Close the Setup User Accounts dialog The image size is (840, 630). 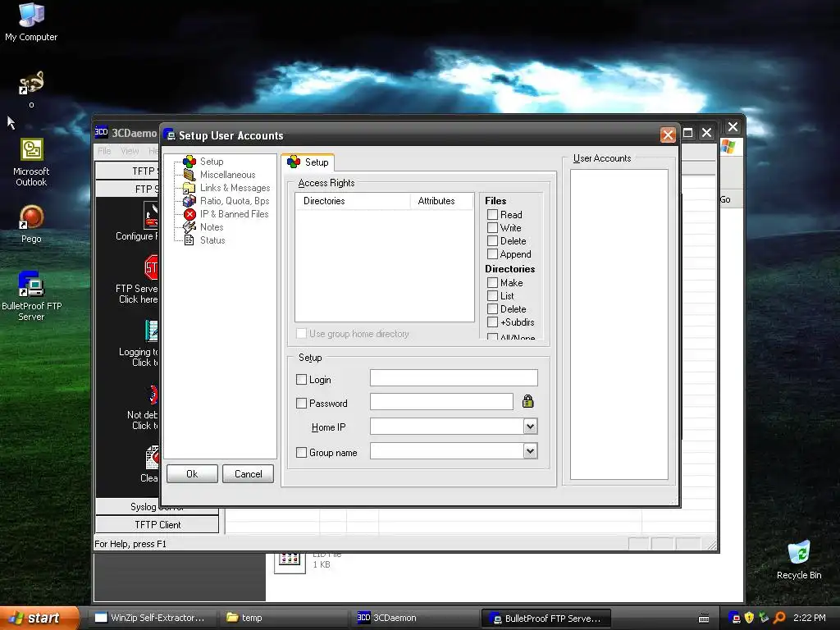tap(668, 135)
